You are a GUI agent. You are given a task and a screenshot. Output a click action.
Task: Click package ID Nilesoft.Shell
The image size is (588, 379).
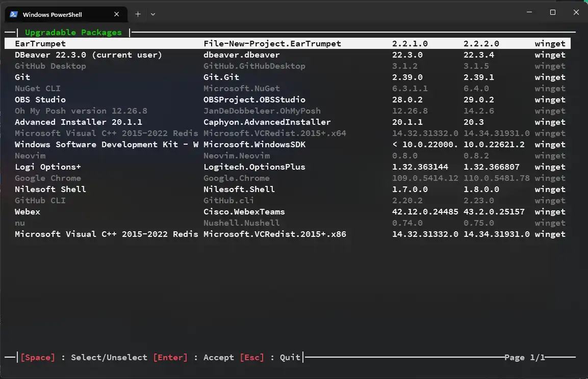point(239,189)
